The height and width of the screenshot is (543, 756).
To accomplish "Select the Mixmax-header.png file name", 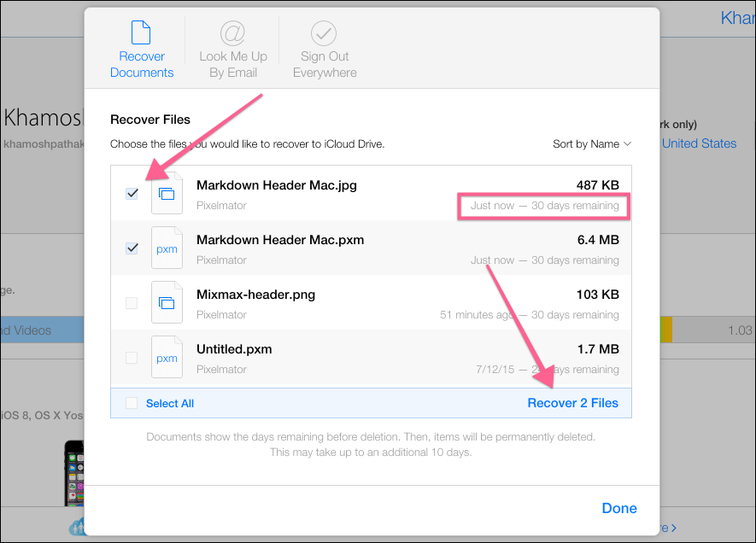I will click(255, 295).
